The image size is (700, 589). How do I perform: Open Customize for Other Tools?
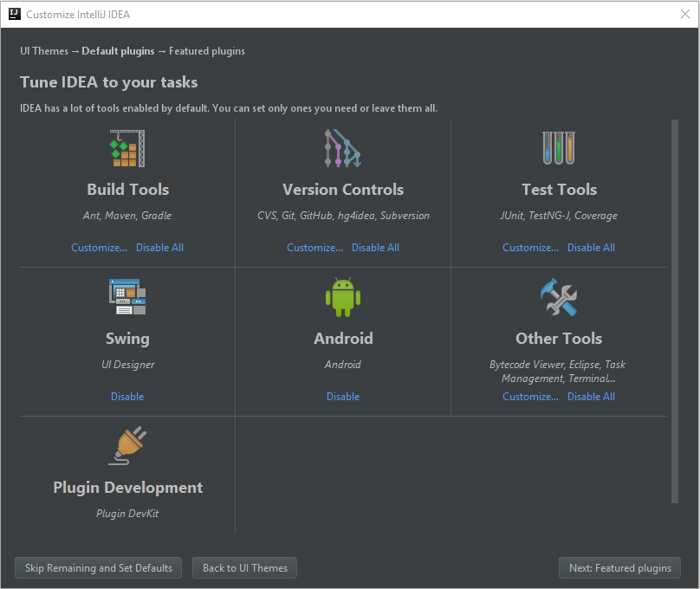(530, 396)
